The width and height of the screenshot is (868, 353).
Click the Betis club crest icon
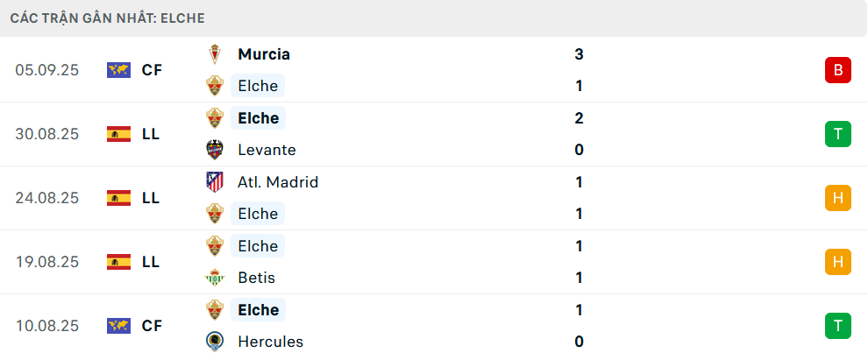pyautogui.click(x=215, y=278)
